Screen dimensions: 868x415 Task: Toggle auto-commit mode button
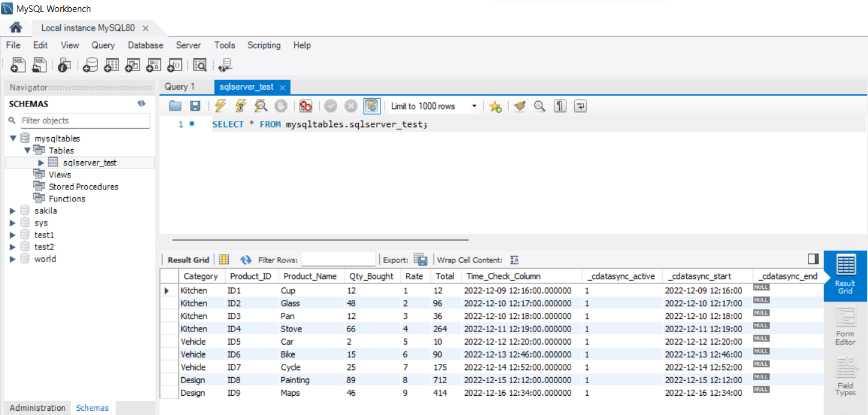(372, 106)
